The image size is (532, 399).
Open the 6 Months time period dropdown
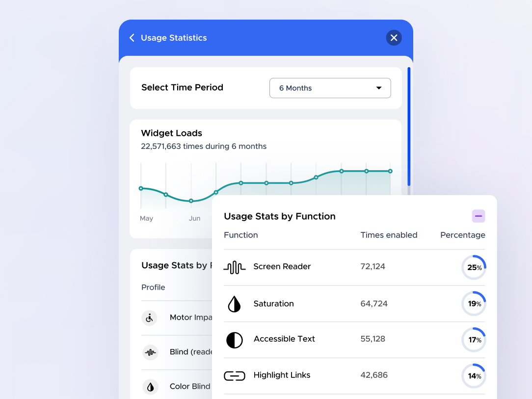pyautogui.click(x=330, y=88)
